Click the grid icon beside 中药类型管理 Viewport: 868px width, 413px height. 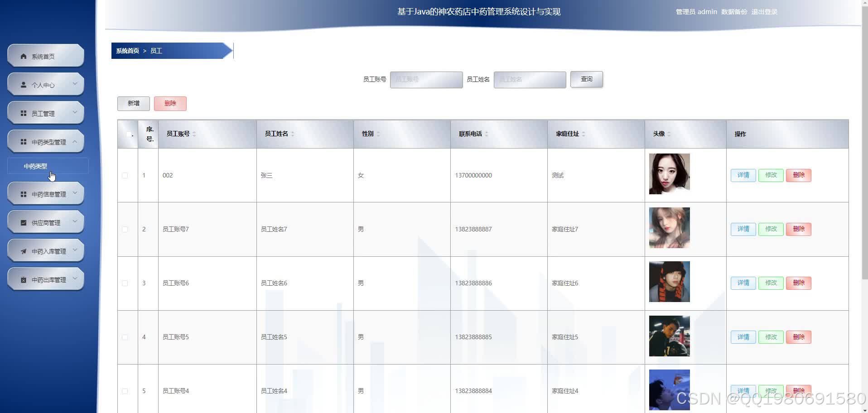click(24, 142)
